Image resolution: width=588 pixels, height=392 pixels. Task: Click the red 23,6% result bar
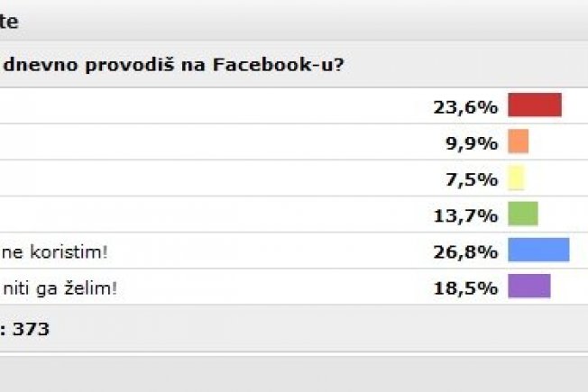pyautogui.click(x=535, y=105)
